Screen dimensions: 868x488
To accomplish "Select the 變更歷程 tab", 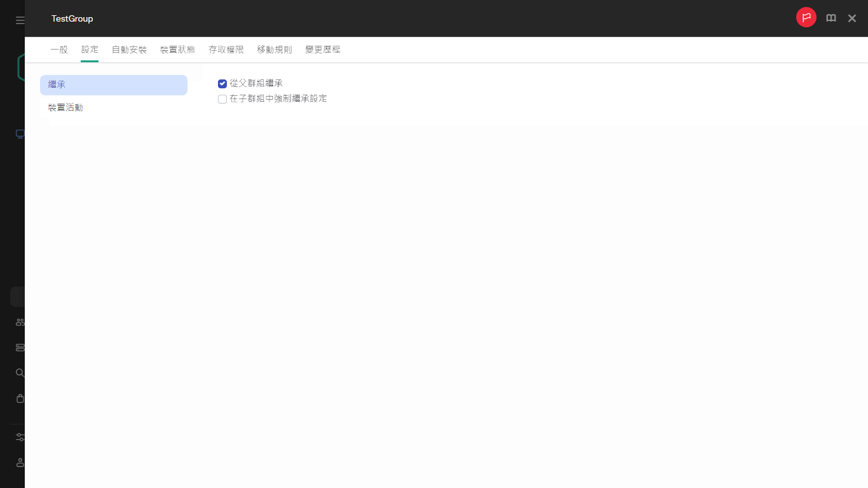I will (x=322, y=49).
